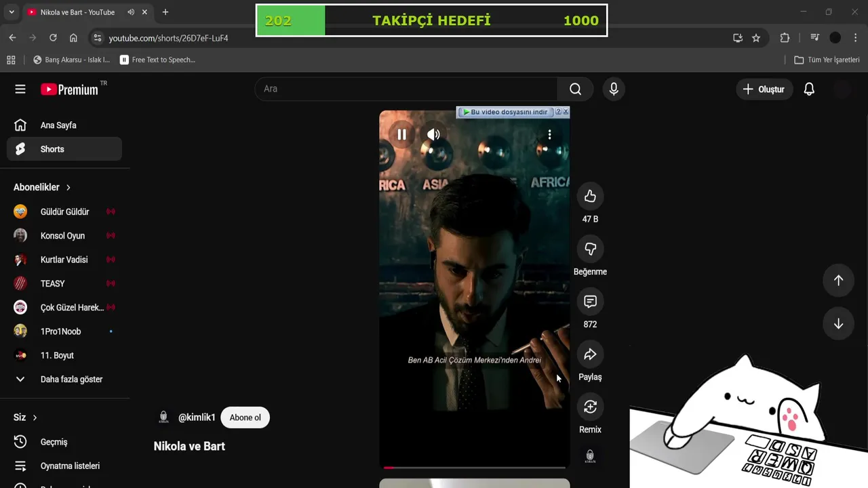Open the notifications bell
The width and height of the screenshot is (868, 488).
pos(809,89)
